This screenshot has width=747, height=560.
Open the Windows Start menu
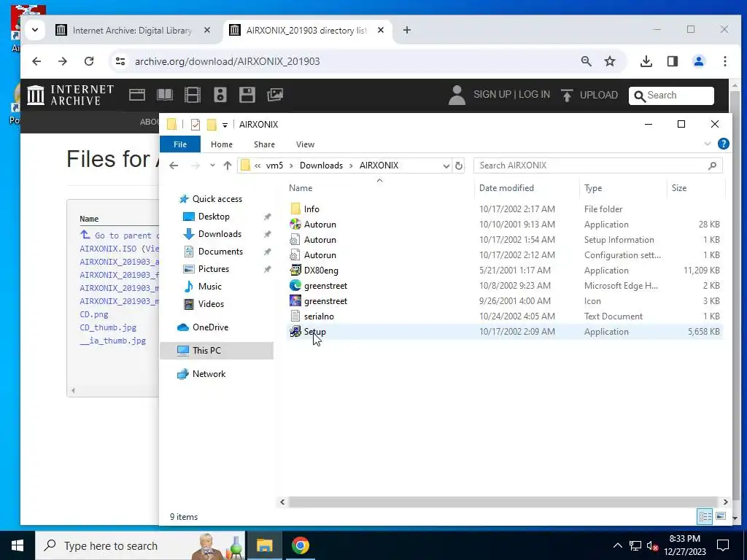18,545
